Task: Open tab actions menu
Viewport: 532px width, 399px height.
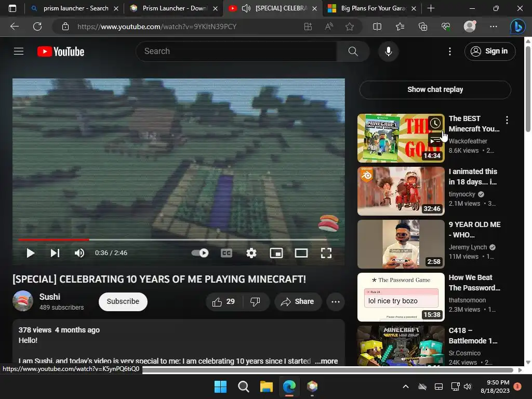Action: 12,8
